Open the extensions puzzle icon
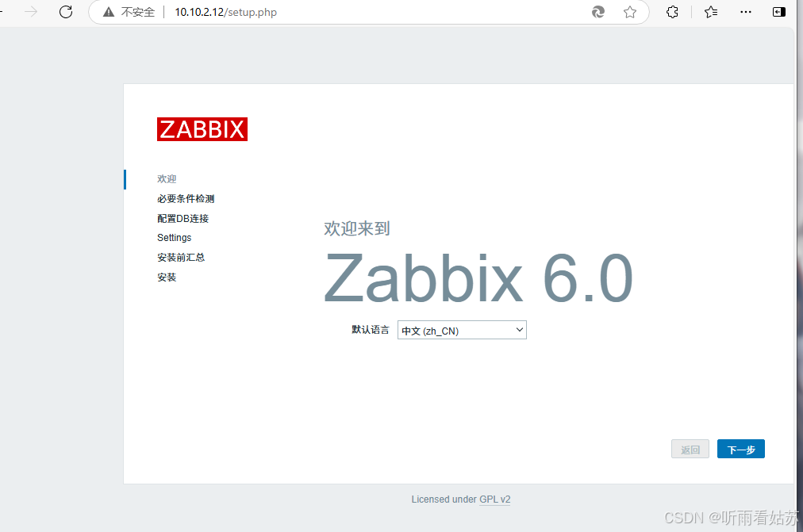803x532 pixels. click(672, 12)
